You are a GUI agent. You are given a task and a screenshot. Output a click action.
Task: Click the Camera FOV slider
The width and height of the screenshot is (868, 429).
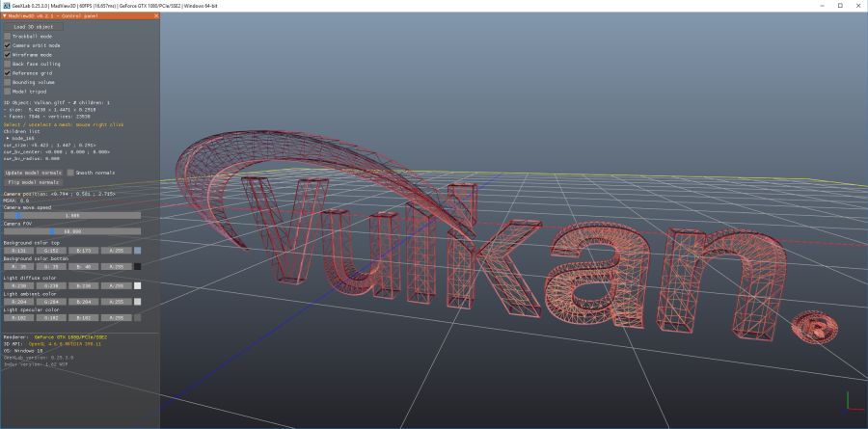pos(72,231)
